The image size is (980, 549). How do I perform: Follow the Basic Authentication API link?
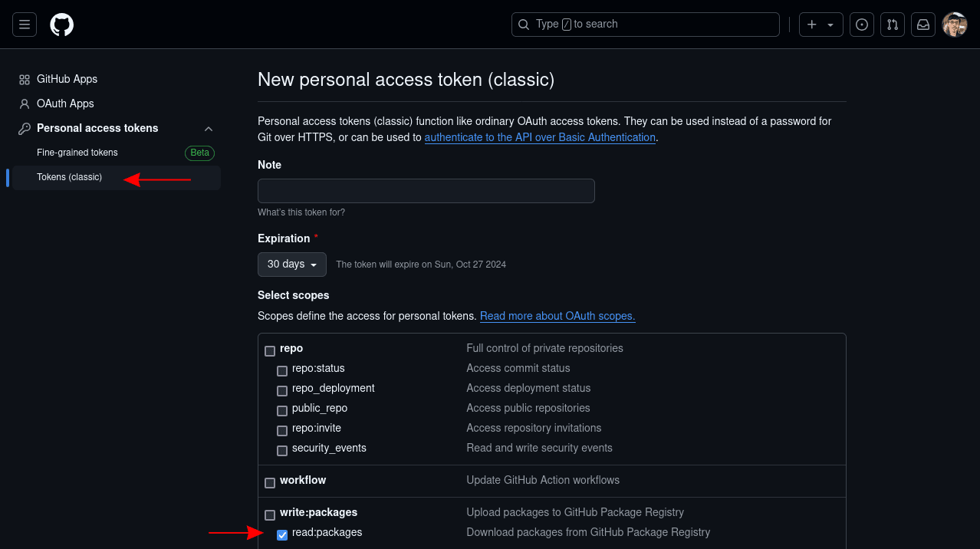[540, 138]
